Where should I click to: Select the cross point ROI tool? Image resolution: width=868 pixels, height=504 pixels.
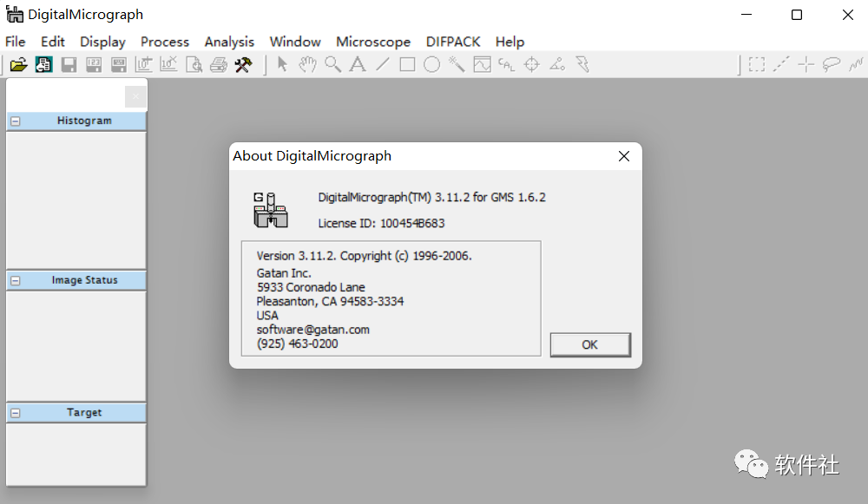click(x=806, y=65)
